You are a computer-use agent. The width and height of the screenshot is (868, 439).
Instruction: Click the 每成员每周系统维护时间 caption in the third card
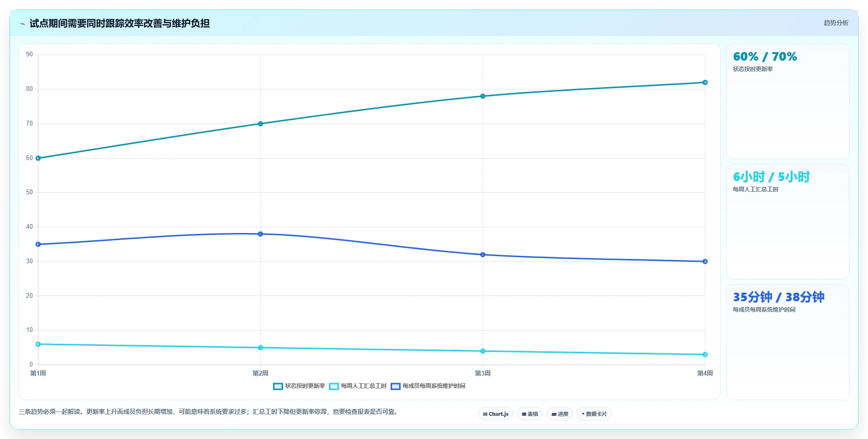pos(764,310)
